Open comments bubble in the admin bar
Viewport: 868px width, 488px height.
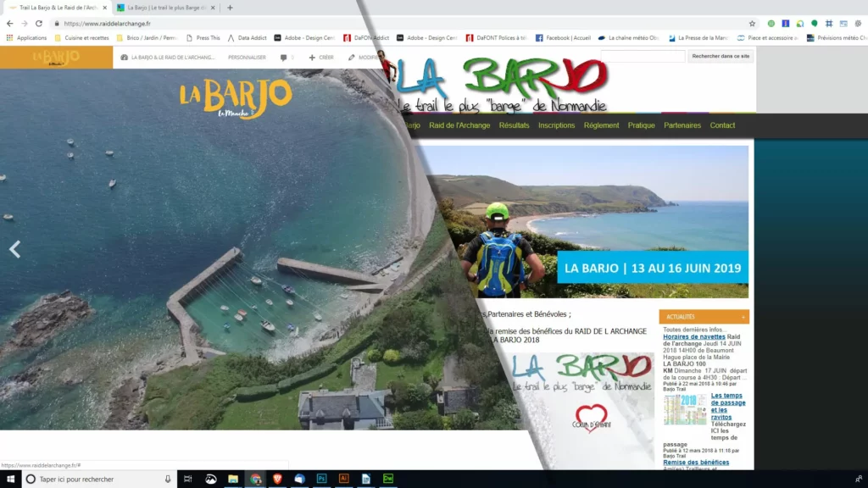coord(287,58)
